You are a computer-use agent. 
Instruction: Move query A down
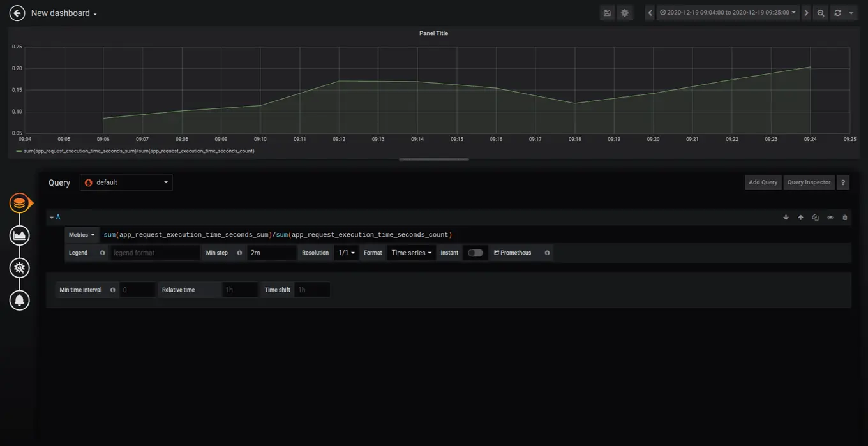(786, 218)
